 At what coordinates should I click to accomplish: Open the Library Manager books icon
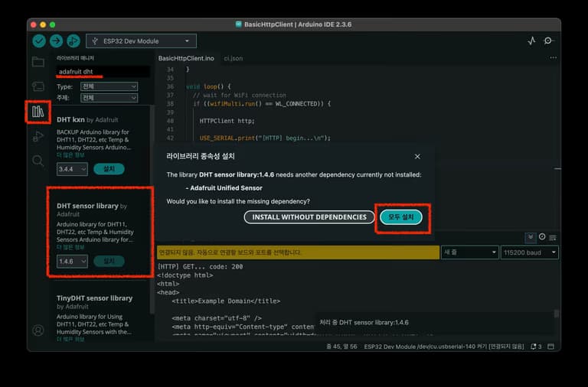point(38,112)
